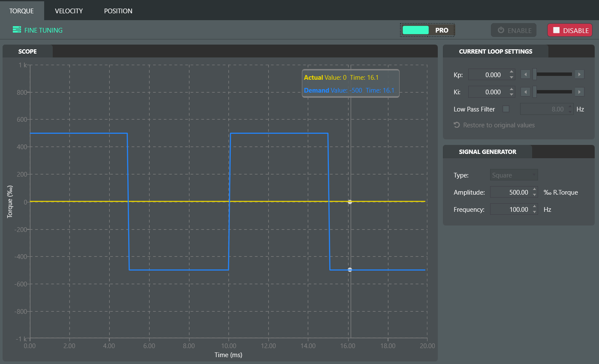Increase Frequency with the up arrow
The image size is (599, 364).
click(x=534, y=207)
